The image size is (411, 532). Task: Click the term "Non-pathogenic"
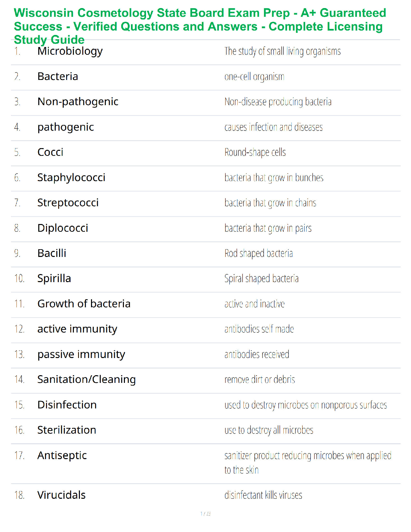[x=78, y=102]
